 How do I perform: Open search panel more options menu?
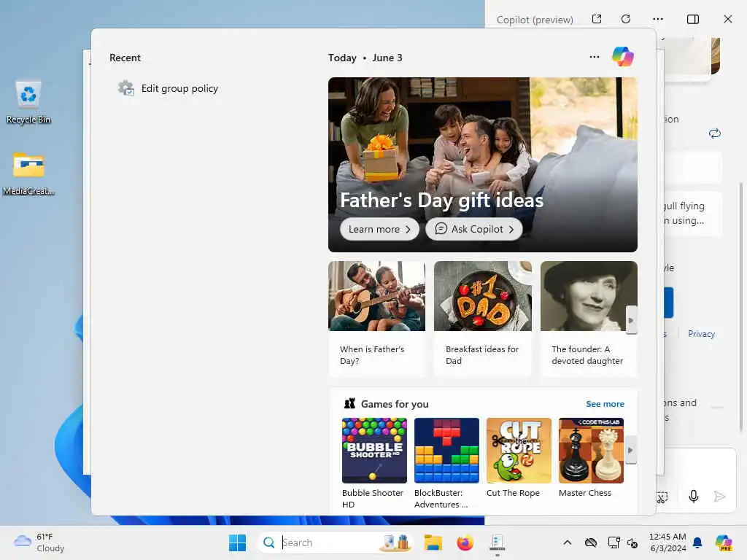coord(594,57)
